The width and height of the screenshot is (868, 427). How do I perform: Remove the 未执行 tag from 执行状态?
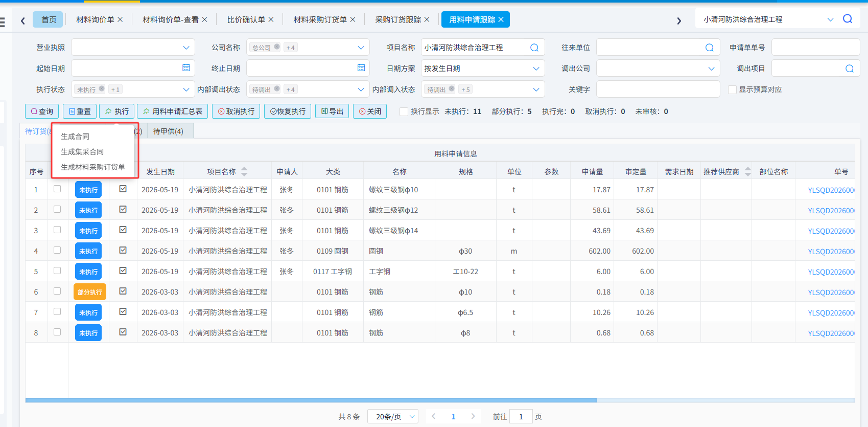tap(102, 89)
